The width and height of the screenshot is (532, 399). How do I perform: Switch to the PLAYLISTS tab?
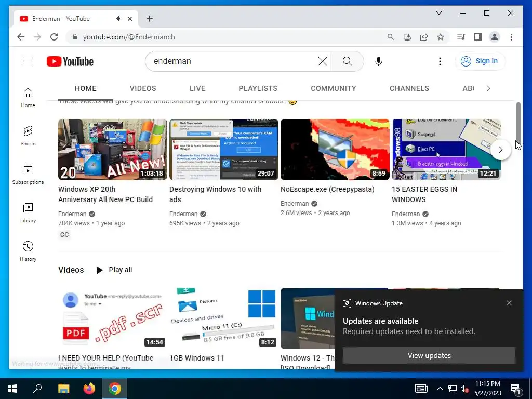(258, 88)
